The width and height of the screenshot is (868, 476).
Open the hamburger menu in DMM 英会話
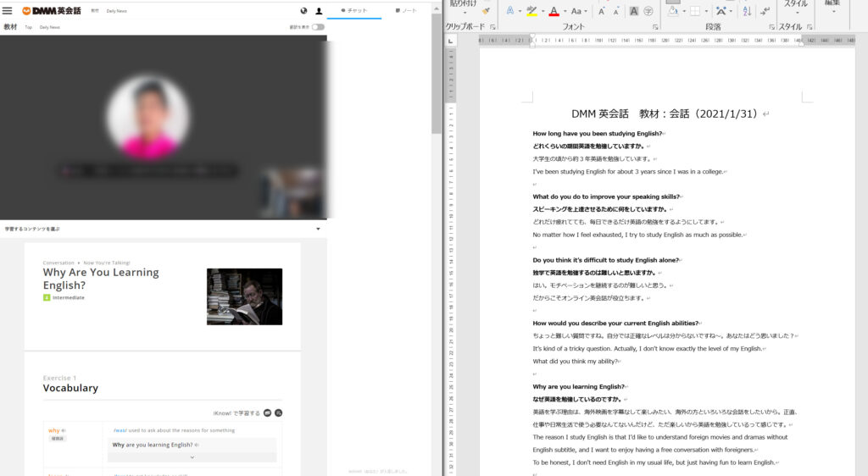pyautogui.click(x=7, y=10)
